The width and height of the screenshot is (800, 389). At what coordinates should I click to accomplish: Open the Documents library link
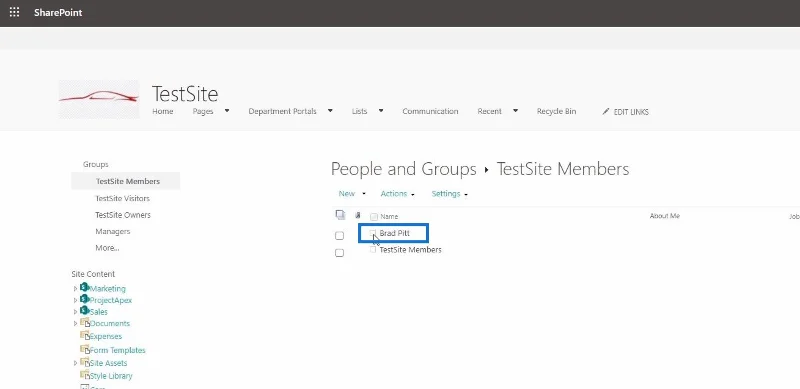point(110,323)
